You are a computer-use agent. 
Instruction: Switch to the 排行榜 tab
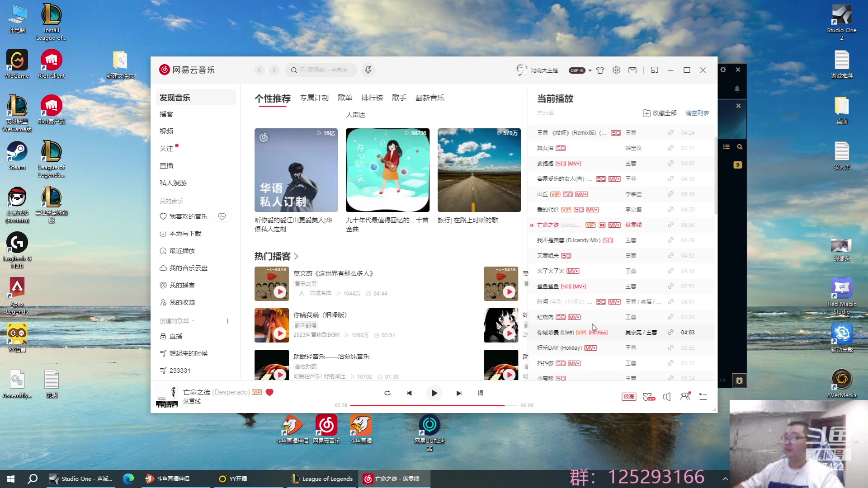pyautogui.click(x=373, y=98)
